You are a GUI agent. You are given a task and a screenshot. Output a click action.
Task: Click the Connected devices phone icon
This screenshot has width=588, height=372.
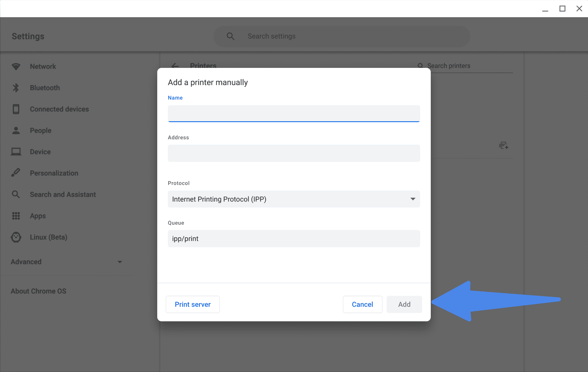point(16,109)
